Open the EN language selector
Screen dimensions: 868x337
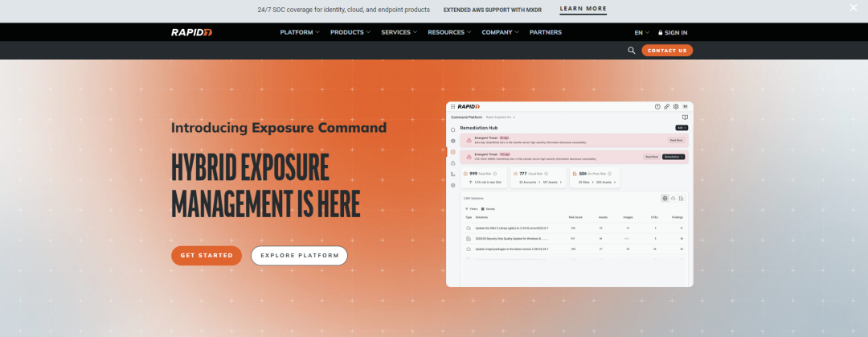tap(641, 33)
